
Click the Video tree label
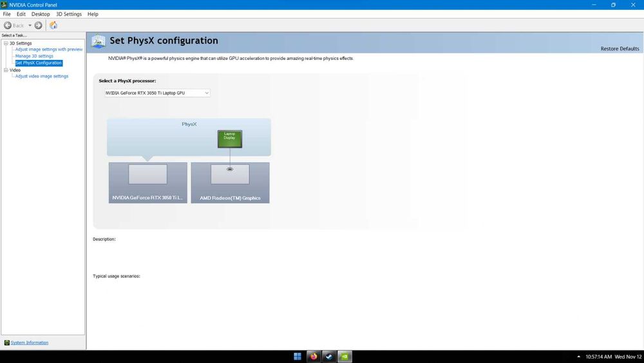pyautogui.click(x=15, y=70)
